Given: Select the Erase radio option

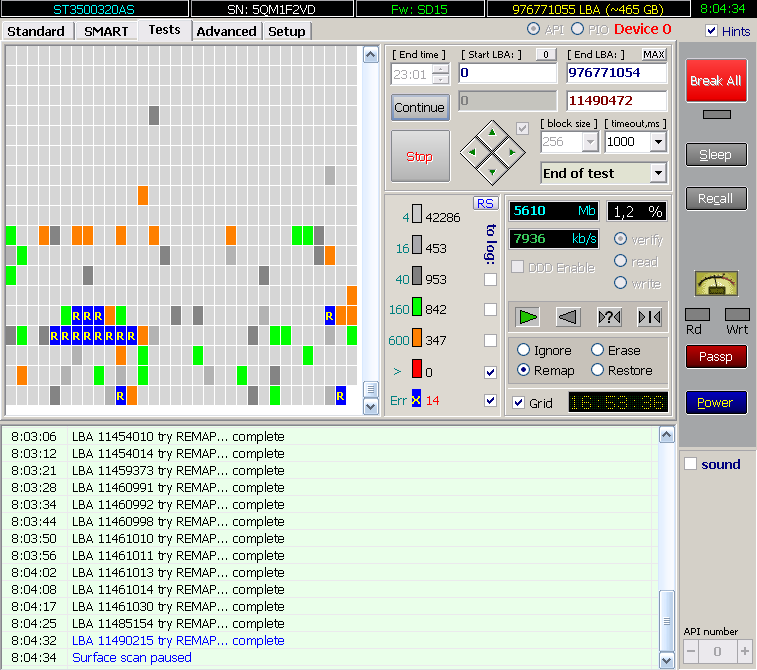Looking at the screenshot, I should 598,349.
